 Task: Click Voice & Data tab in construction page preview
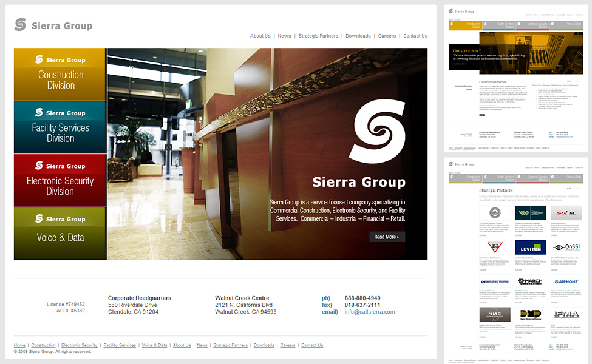(x=566, y=25)
